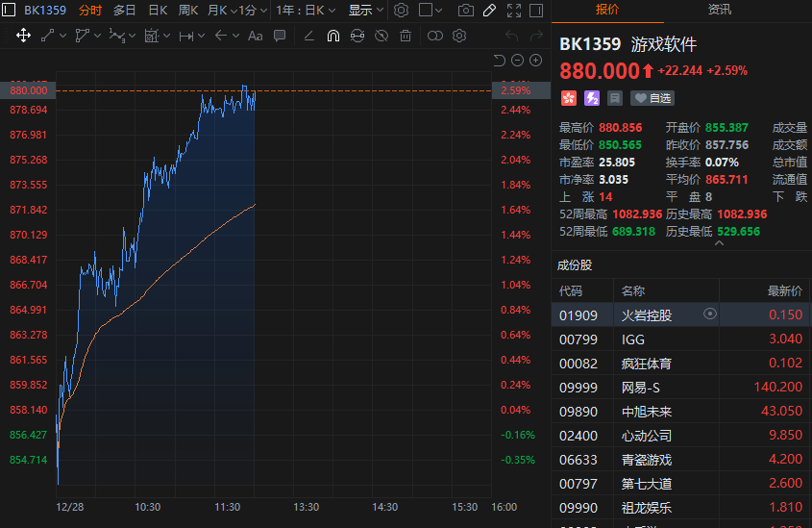This screenshot has width=812, height=528.
Task: Toggle the radio marker on 火岩控股 row
Action: click(710, 314)
